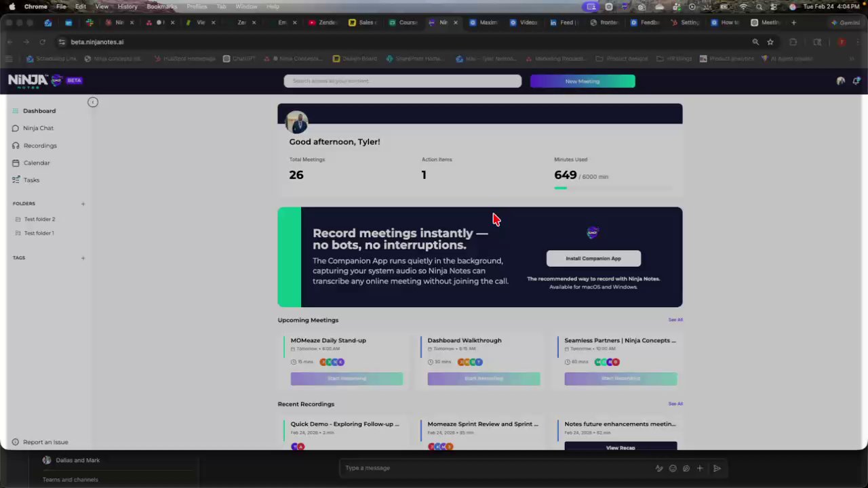
Task: Click the New Meeting button
Action: [x=583, y=81]
